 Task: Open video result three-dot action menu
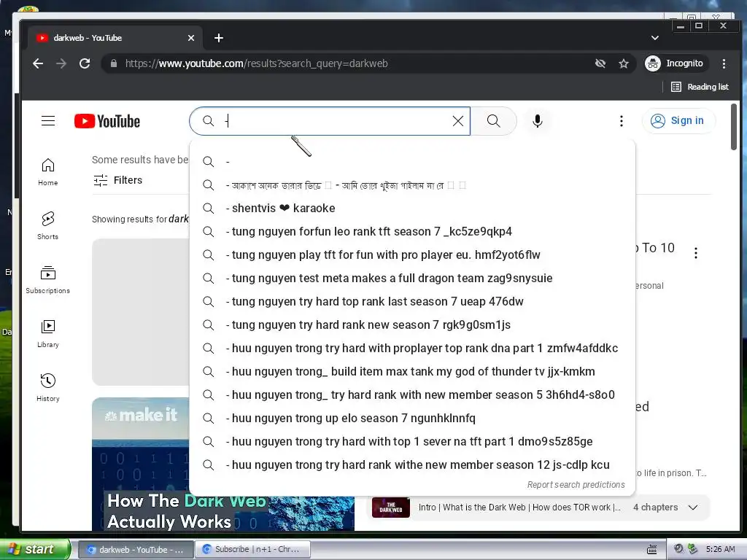695,253
